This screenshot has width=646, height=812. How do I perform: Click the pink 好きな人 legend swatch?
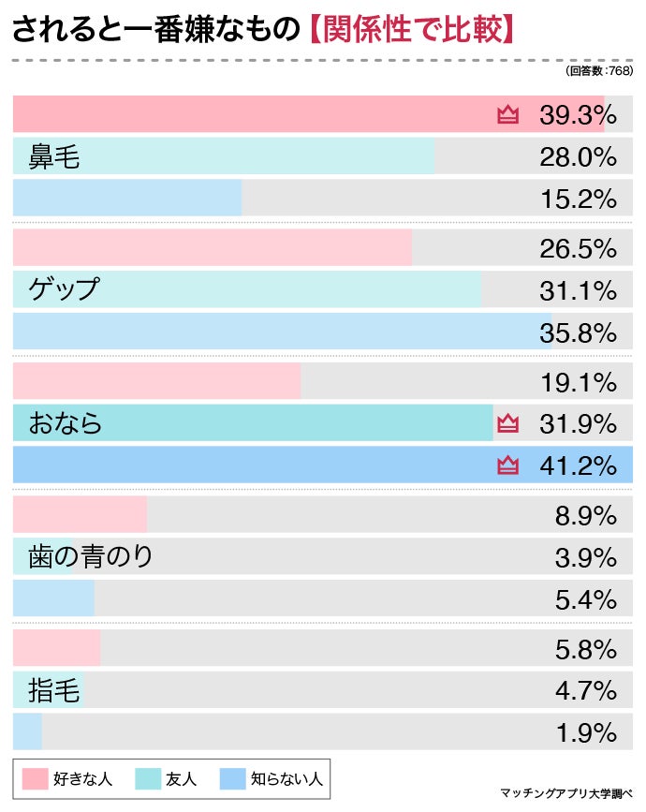click(x=35, y=778)
